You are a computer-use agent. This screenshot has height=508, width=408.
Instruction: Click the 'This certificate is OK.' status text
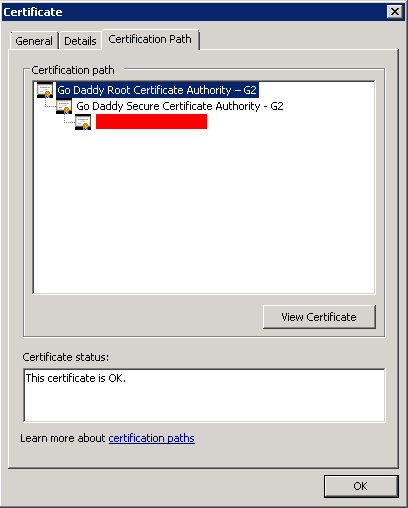(76, 378)
